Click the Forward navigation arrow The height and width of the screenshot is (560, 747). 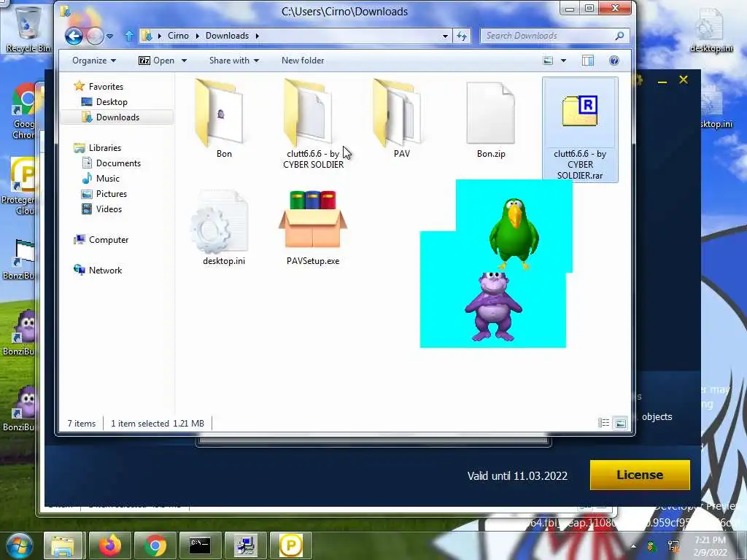pyautogui.click(x=95, y=36)
